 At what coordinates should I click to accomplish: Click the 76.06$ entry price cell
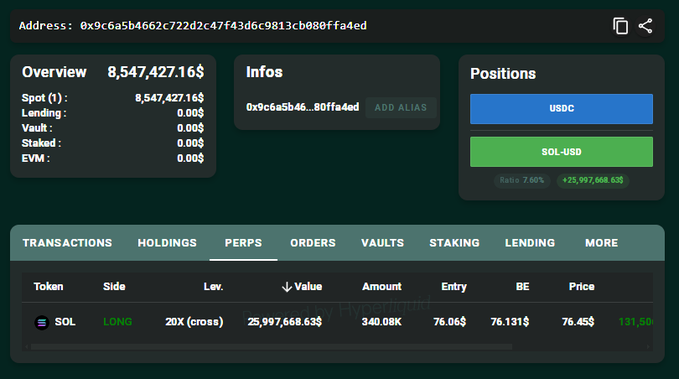[x=449, y=322]
